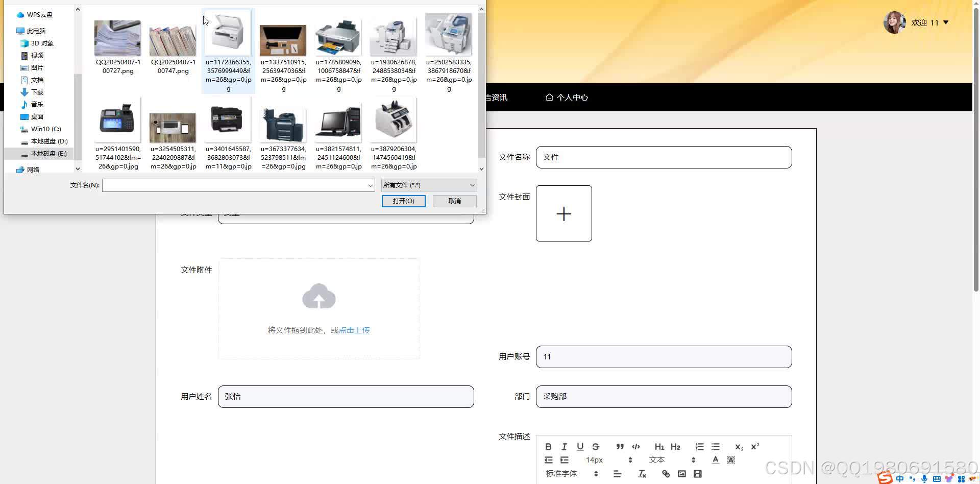Insert an image via the editor toolbar
This screenshot has height=484, width=980.
click(682, 473)
